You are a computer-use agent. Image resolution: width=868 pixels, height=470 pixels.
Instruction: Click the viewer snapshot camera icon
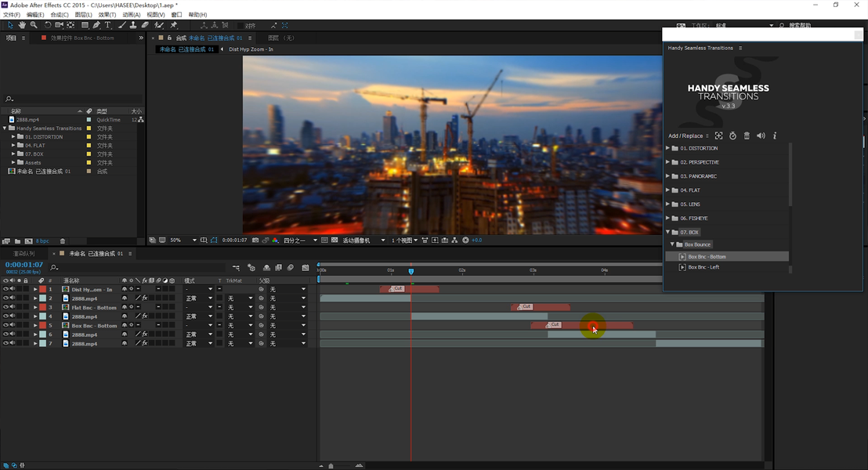coord(255,240)
